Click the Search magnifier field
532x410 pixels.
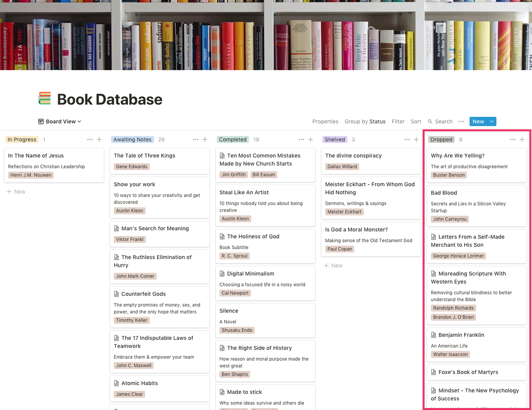coord(440,121)
